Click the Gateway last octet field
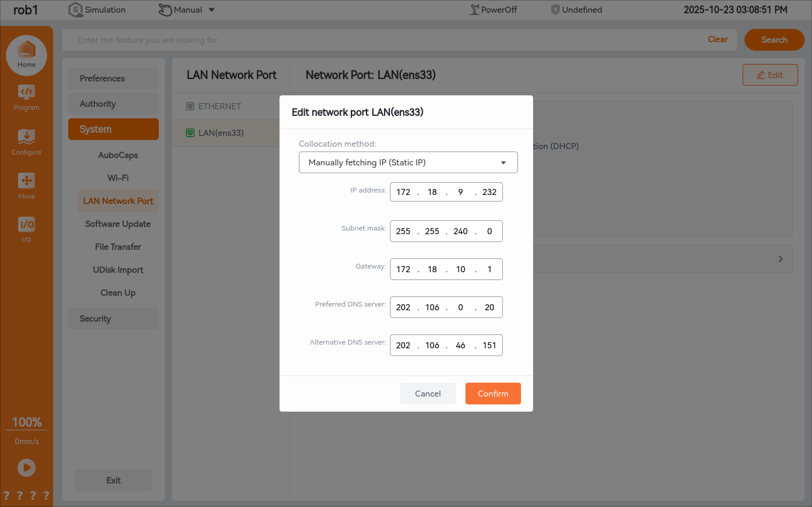812x507 pixels. point(490,269)
